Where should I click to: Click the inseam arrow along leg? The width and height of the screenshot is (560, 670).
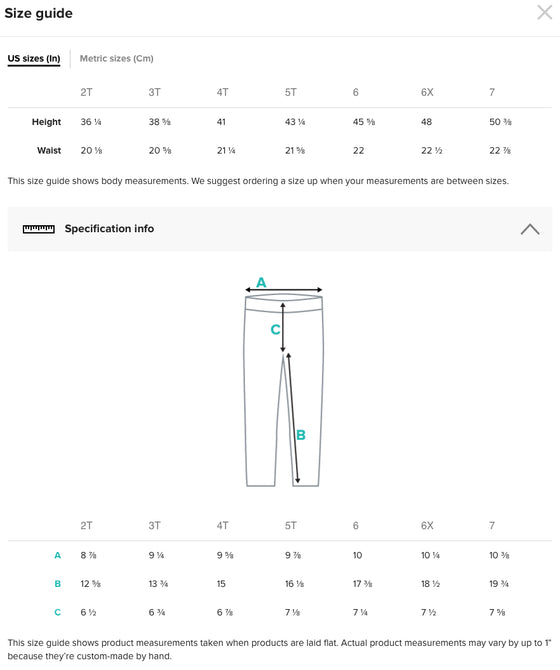[293, 418]
